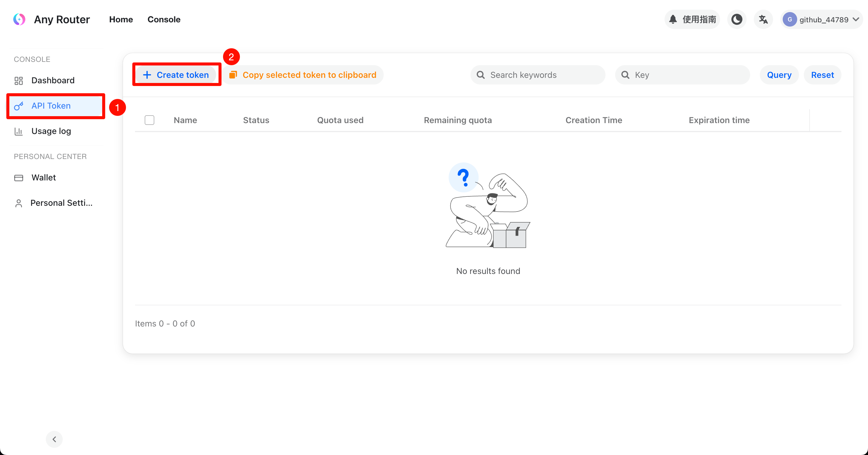The width and height of the screenshot is (868, 455).
Task: Click the magnifier icon in Search keywords
Action: 480,75
